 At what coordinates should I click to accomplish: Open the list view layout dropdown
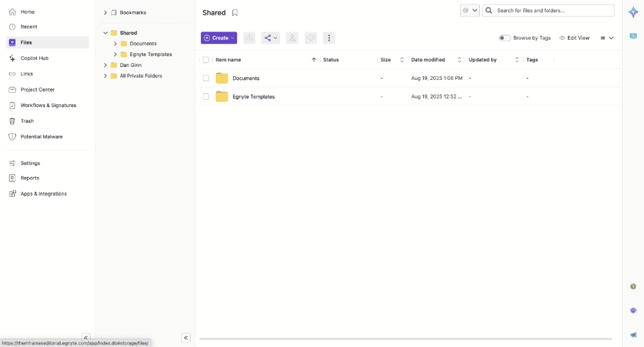pyautogui.click(x=607, y=38)
